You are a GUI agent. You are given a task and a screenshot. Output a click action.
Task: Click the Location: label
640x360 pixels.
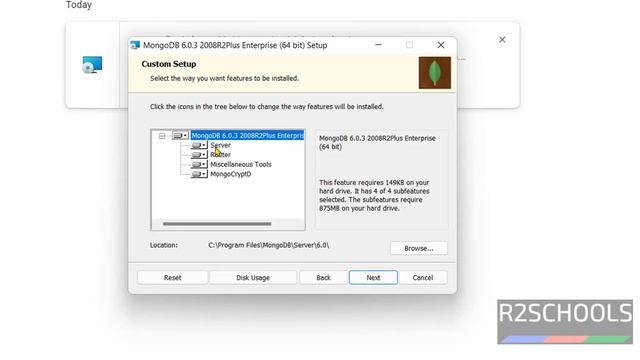coord(164,245)
